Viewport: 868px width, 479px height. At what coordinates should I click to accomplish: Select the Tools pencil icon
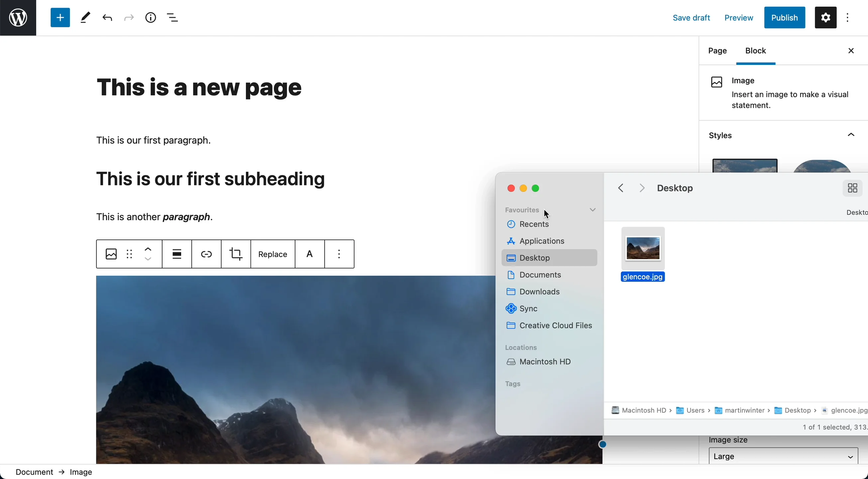pyautogui.click(x=86, y=18)
